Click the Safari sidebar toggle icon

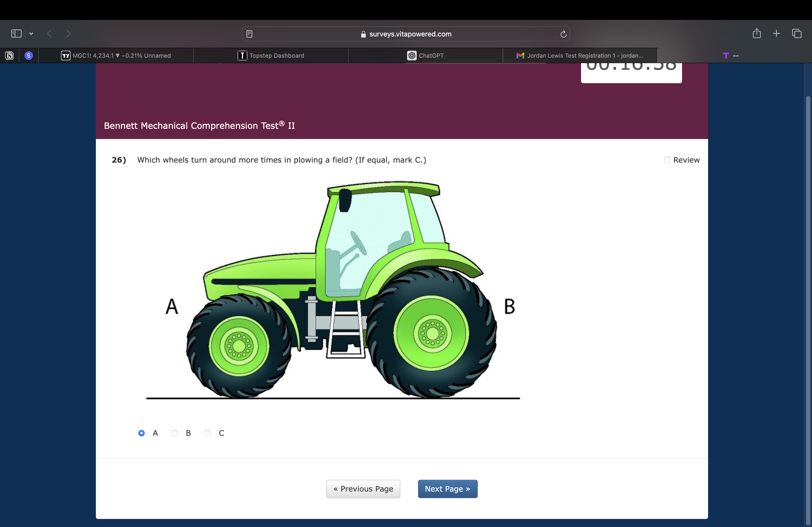pos(16,33)
